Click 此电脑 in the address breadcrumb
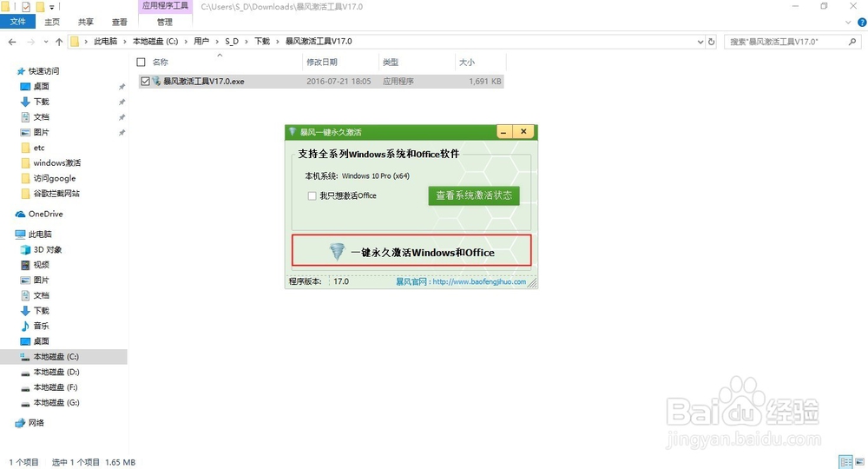Viewport: 868px width, 469px height. (105, 42)
